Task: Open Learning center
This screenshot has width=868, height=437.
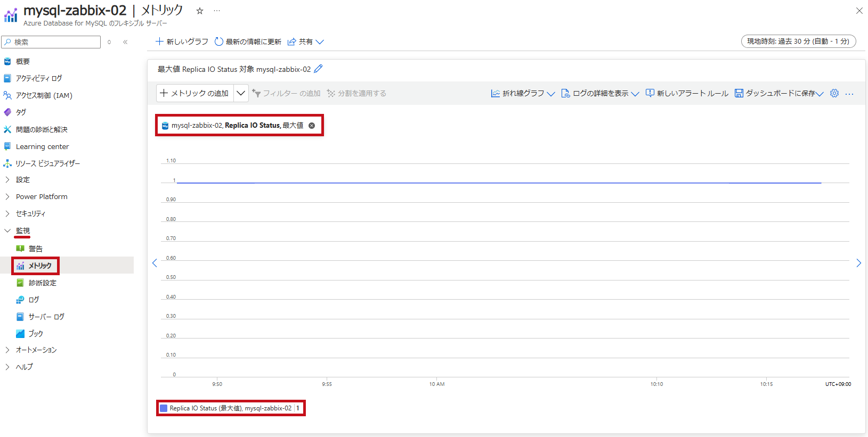Action: point(42,146)
